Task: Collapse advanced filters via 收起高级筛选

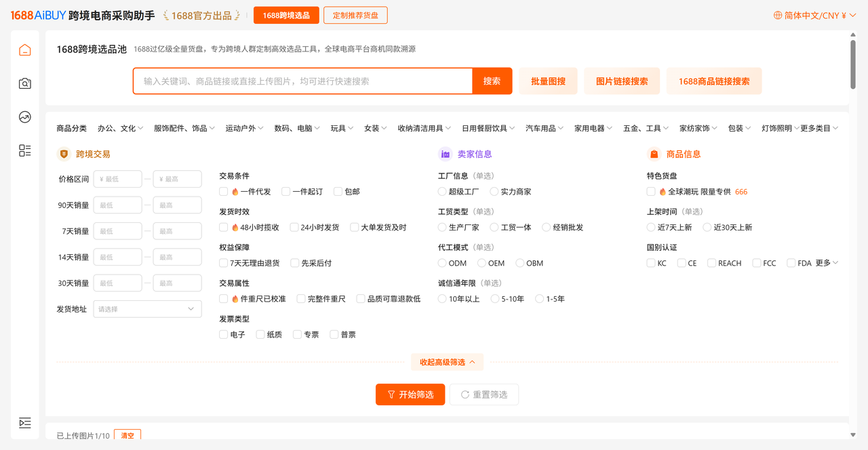Action: [447, 362]
